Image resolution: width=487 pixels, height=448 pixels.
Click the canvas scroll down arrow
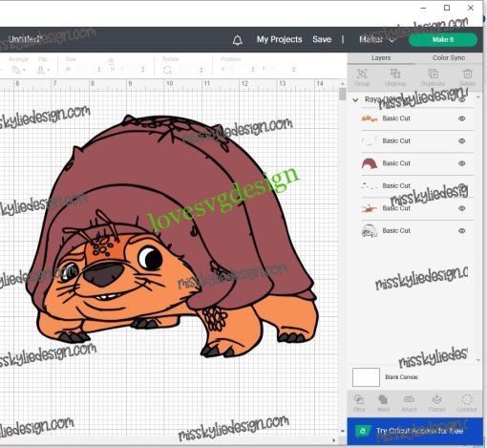tap(343, 431)
